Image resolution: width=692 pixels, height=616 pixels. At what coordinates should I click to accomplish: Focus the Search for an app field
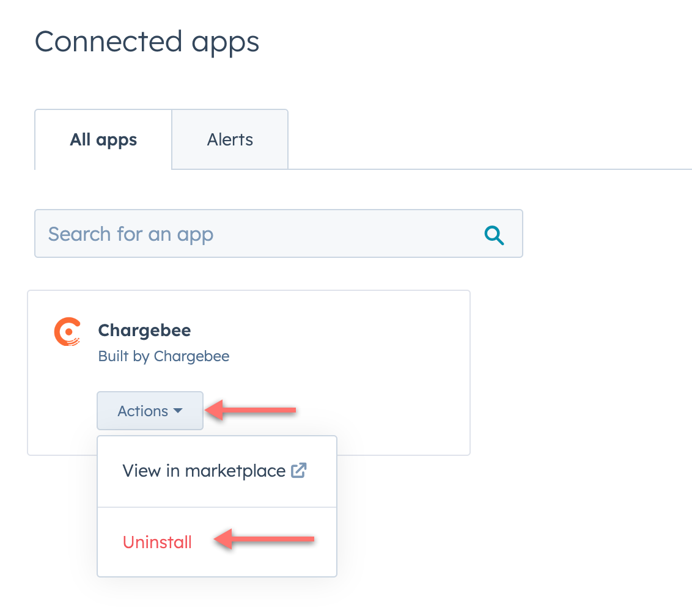(257, 234)
